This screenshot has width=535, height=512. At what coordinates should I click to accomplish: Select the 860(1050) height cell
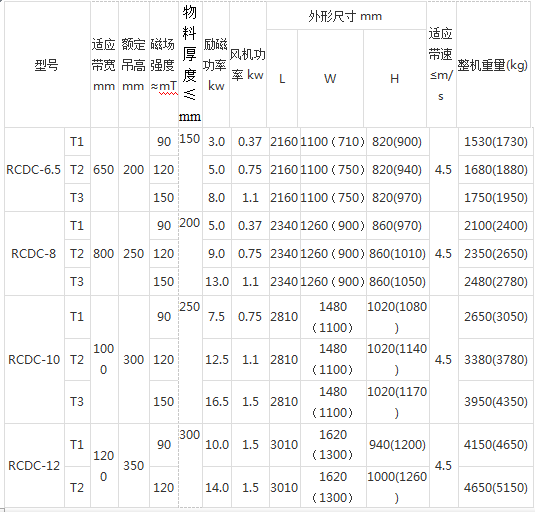click(x=397, y=281)
